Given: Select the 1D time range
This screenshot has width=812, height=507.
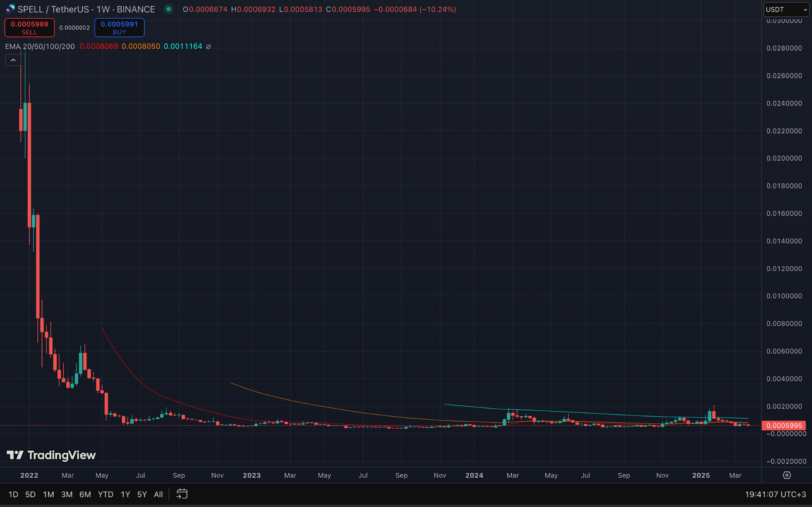Looking at the screenshot, I should click(x=13, y=494).
